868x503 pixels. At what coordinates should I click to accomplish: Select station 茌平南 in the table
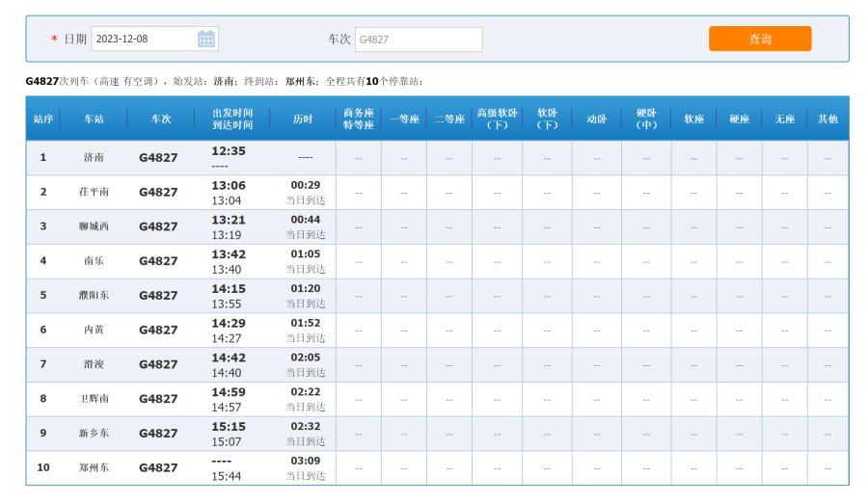point(94,192)
